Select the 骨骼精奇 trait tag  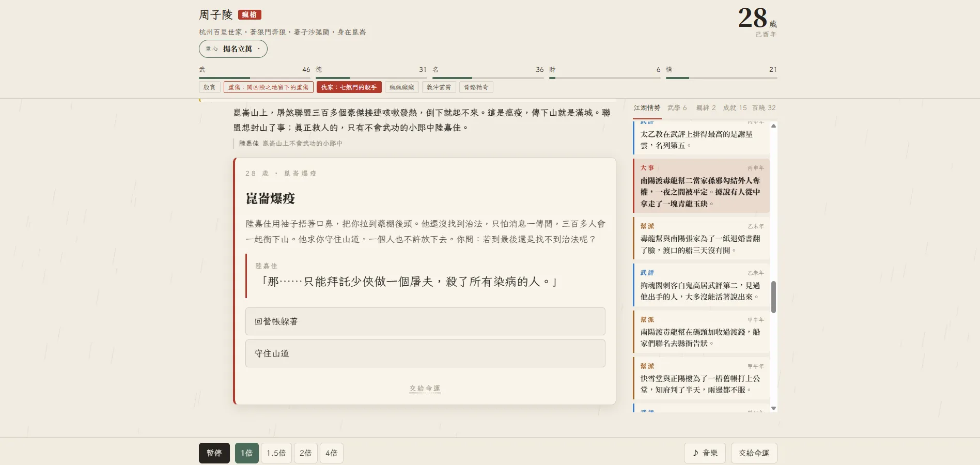click(x=476, y=87)
